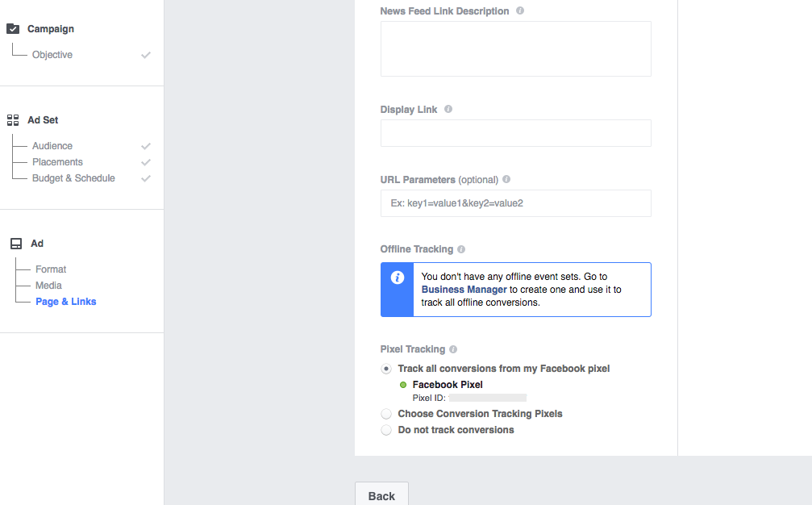Click the Campaign folder icon

(13, 29)
